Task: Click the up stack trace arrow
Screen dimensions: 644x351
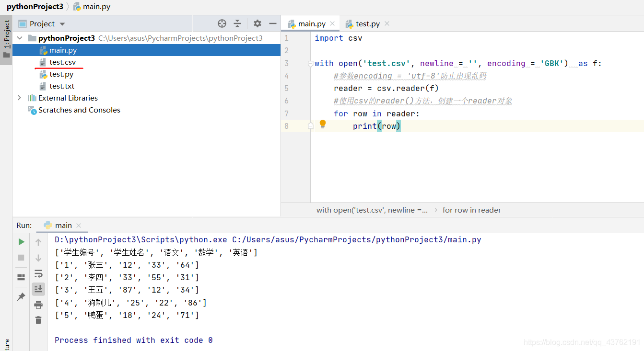Action: click(x=38, y=242)
